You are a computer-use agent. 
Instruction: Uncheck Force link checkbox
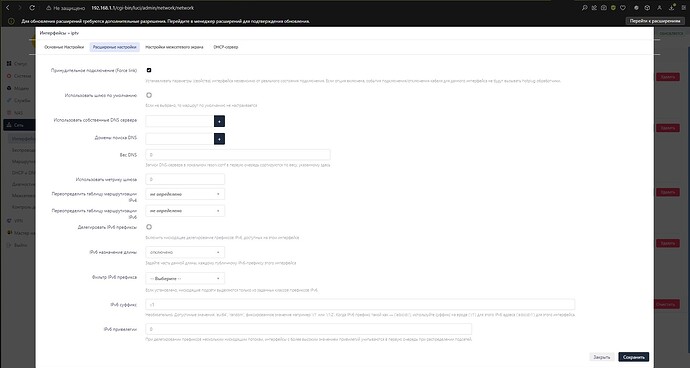pyautogui.click(x=149, y=70)
